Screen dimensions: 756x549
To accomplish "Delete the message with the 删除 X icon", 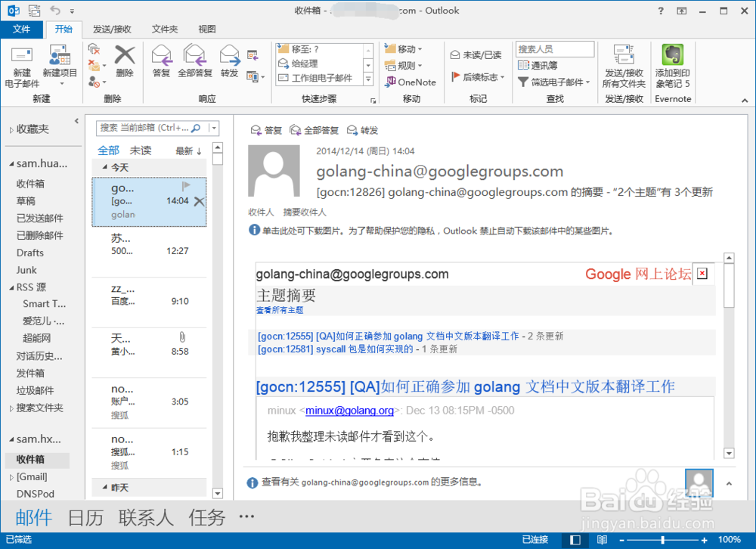I will coord(125,61).
